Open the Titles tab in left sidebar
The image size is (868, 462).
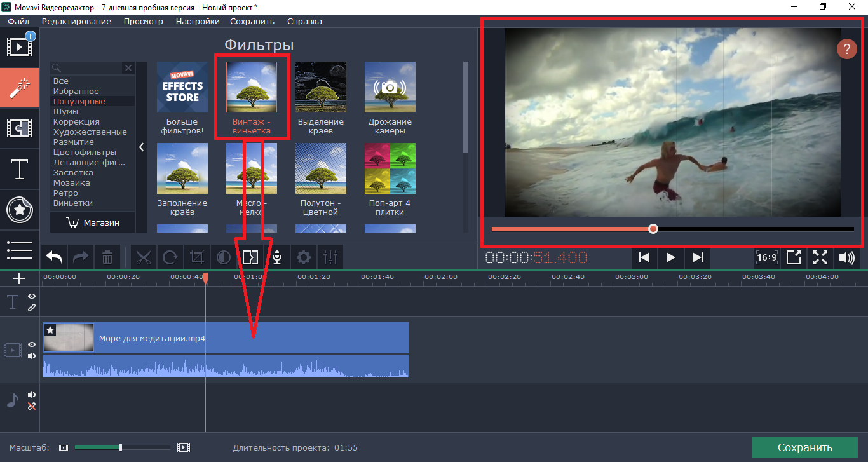20,169
